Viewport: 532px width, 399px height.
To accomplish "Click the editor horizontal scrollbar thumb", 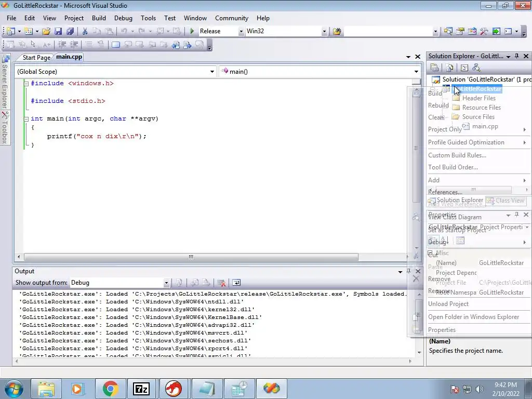I will pos(191,257).
